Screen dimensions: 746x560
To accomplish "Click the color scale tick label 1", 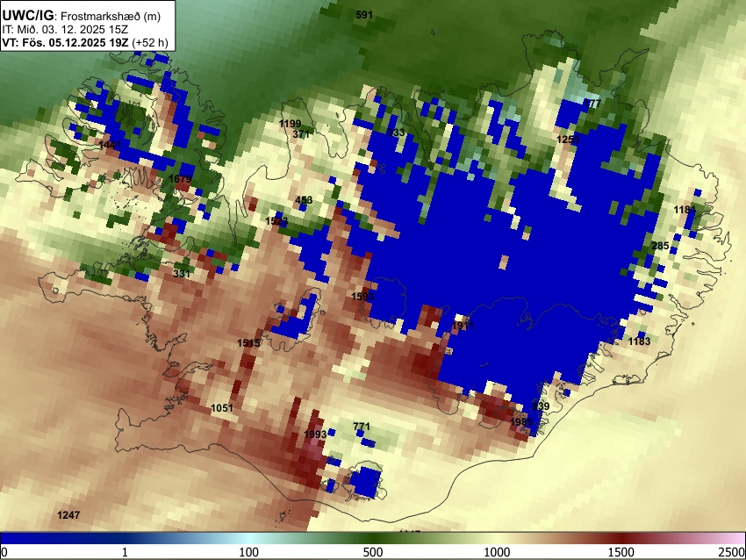I will coord(125,552).
